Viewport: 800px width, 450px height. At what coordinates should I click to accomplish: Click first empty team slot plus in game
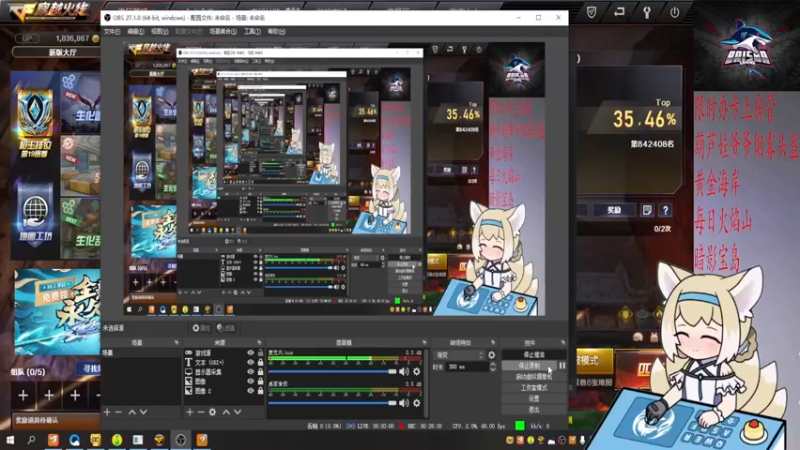click(23, 395)
